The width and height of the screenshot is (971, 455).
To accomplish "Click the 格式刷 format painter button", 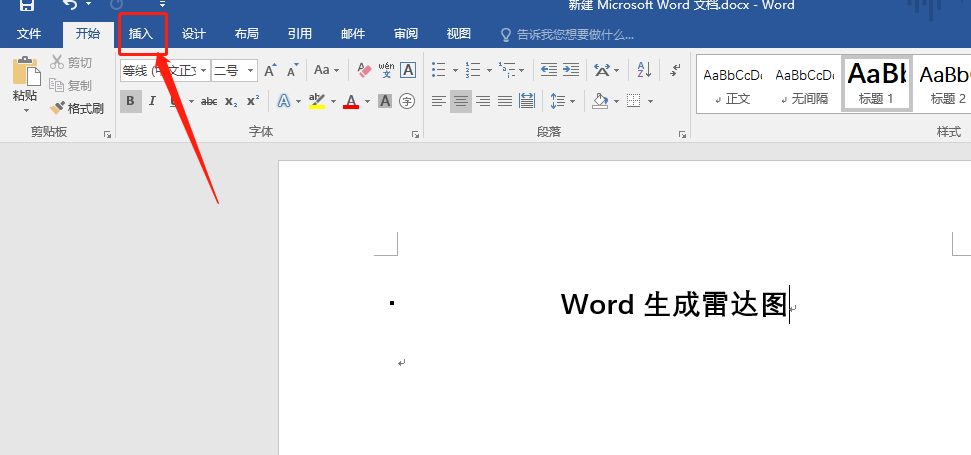I will click(77, 109).
